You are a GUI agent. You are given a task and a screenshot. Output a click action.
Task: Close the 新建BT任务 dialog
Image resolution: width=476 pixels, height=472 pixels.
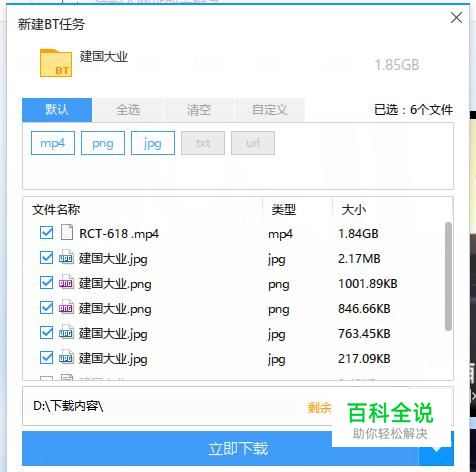pos(456,17)
